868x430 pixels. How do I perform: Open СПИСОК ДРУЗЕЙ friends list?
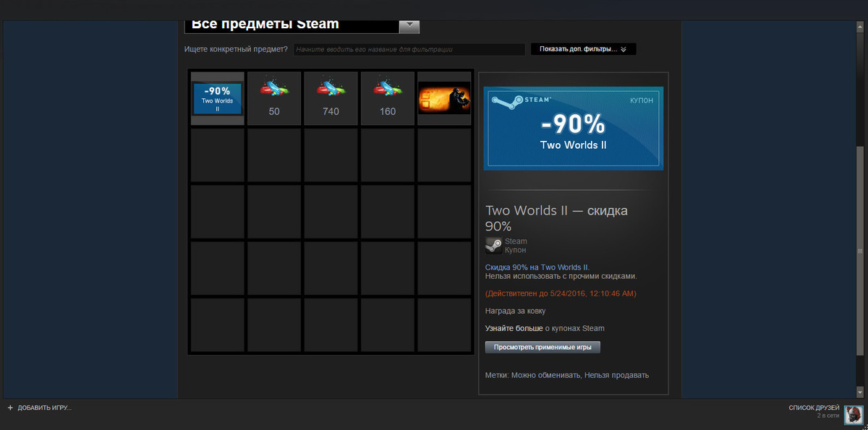pyautogui.click(x=814, y=408)
